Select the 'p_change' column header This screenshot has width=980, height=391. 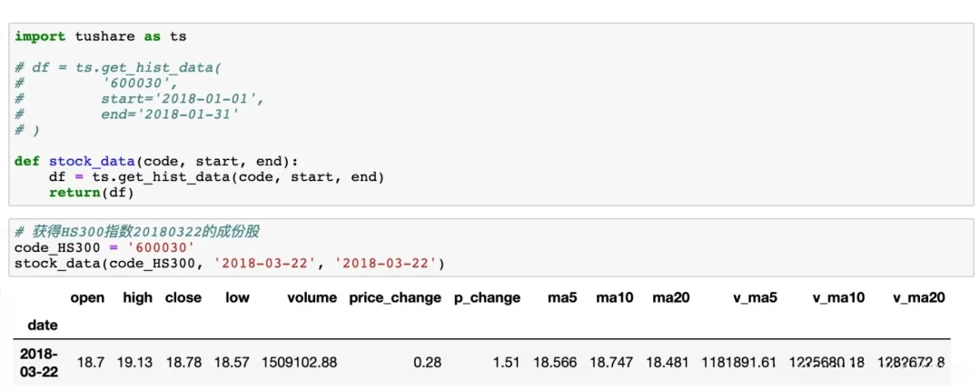pyautogui.click(x=487, y=297)
